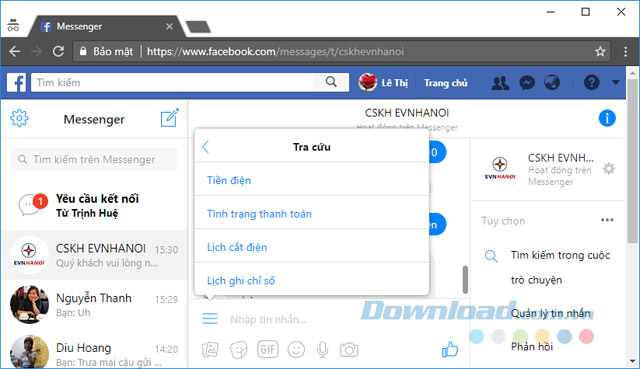The width and height of the screenshot is (640, 369).
Task: Attach a photo with the image icon
Action: pos(210,350)
